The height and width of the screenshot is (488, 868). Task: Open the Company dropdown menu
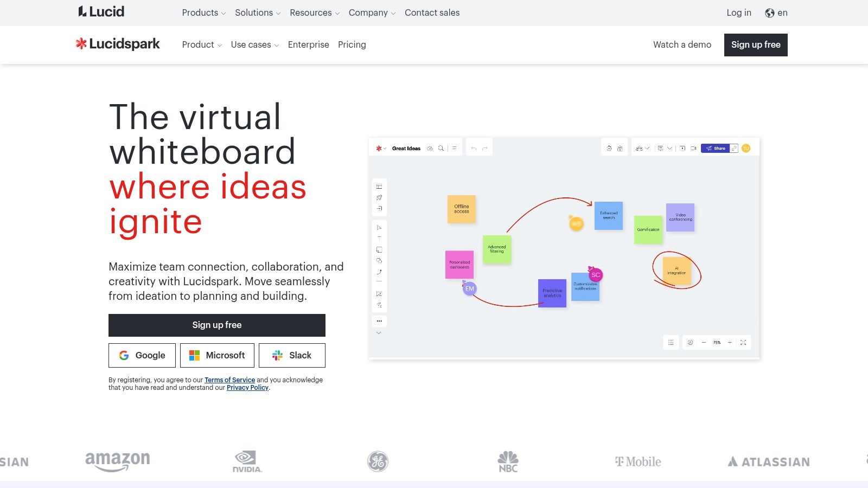point(372,12)
